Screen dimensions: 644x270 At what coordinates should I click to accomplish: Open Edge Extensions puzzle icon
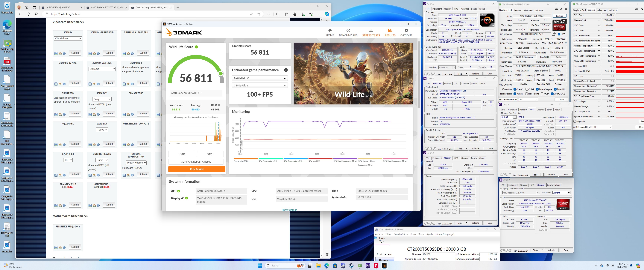[x=269, y=14]
